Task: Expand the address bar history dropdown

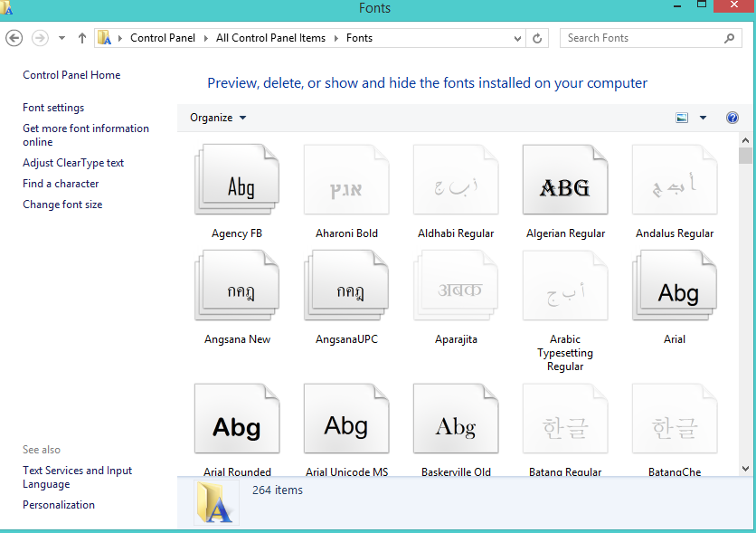Action: (x=517, y=38)
